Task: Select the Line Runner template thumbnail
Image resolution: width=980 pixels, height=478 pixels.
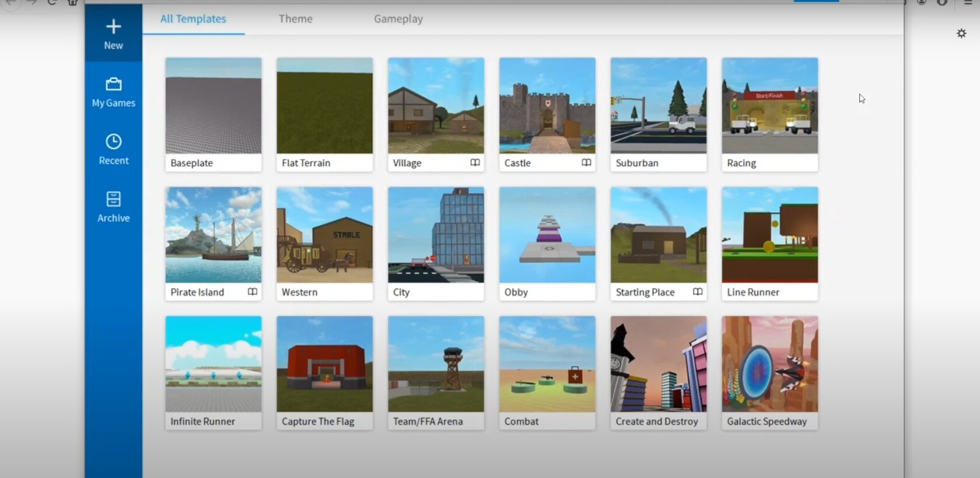Action: (770, 235)
